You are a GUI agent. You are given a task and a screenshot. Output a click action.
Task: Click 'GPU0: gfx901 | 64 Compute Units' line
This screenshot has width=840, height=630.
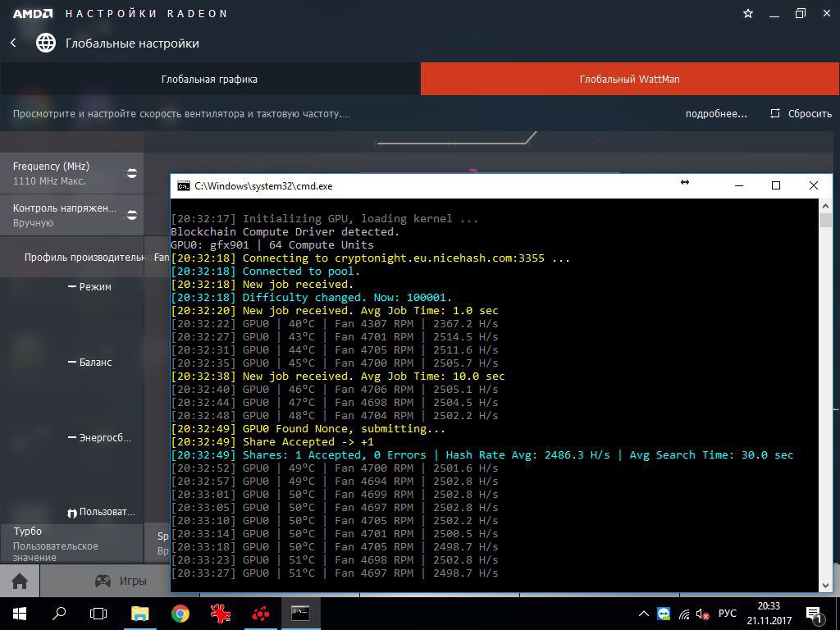point(272,244)
